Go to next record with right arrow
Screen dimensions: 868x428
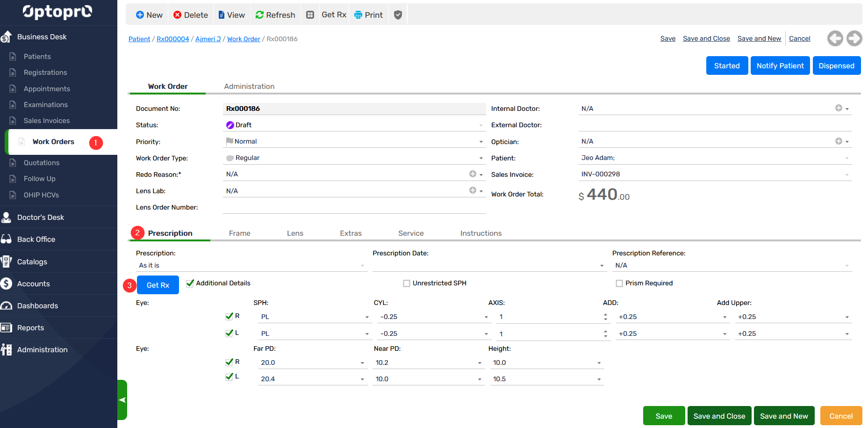point(854,38)
